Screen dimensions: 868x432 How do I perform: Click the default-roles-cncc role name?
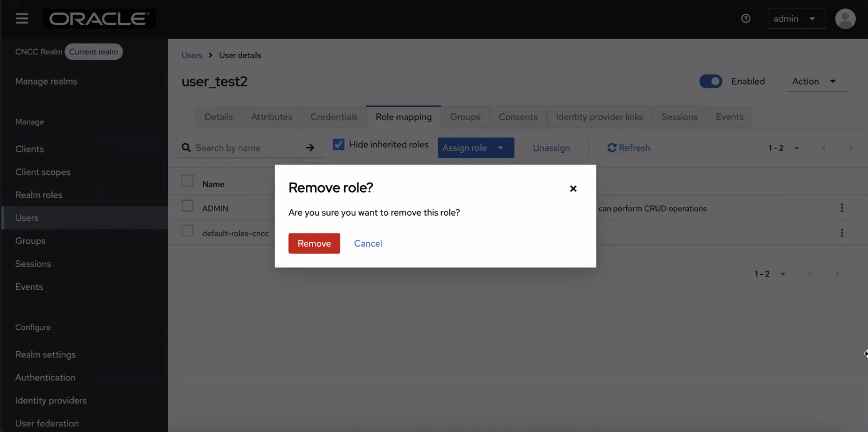click(236, 233)
